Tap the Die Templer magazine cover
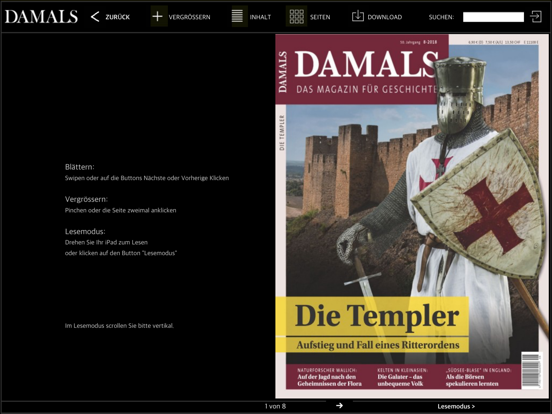This screenshot has width=552, height=414. 412,216
